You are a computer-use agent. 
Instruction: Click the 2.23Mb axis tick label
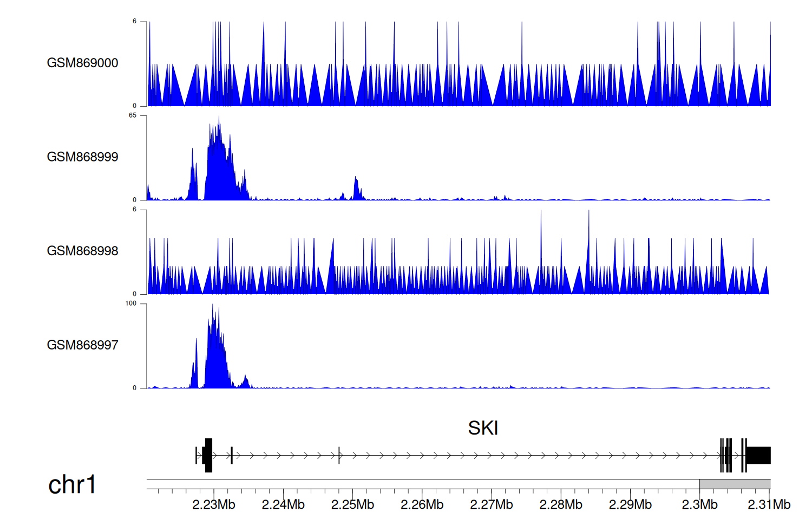coord(214,504)
